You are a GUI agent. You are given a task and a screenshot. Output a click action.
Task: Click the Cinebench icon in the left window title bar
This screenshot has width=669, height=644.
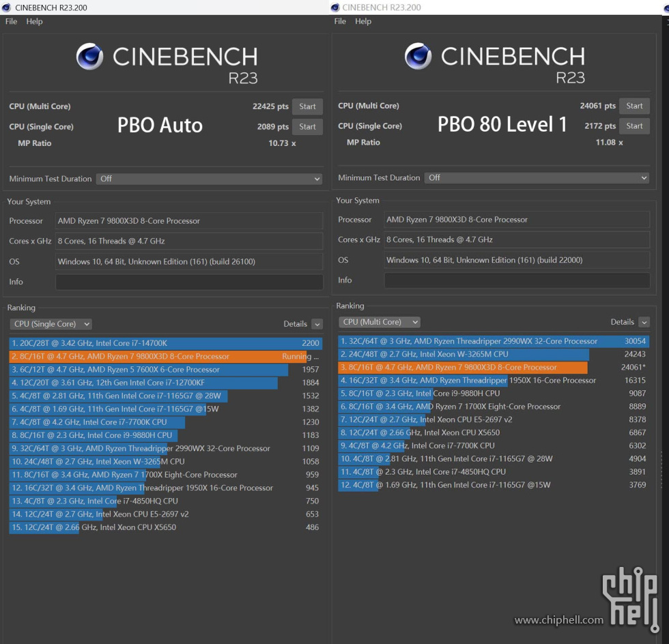coord(6,8)
